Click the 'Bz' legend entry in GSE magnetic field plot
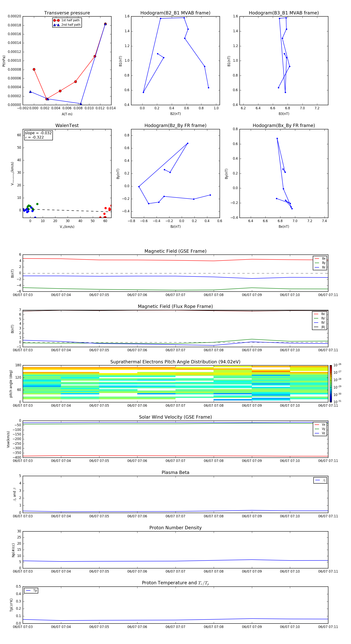The width and height of the screenshot is (351, 644). (x=320, y=267)
